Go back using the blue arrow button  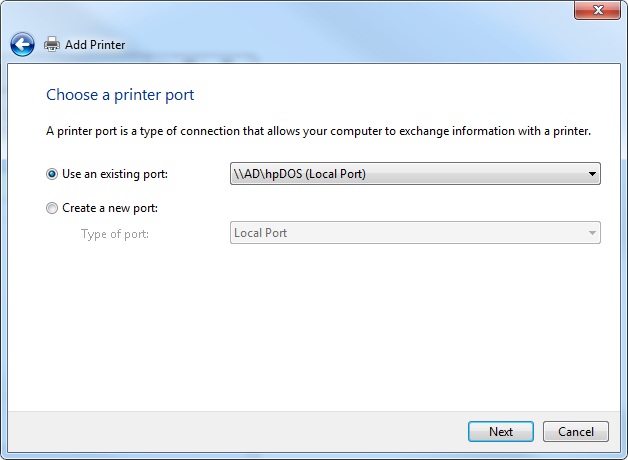(22, 44)
